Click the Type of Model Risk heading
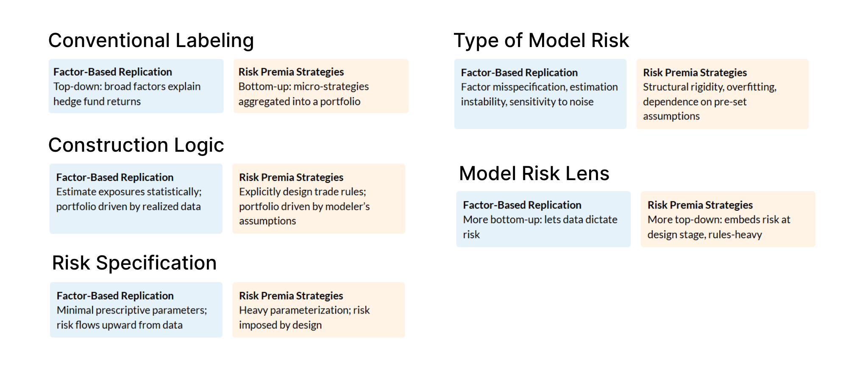The image size is (868, 367). point(541,41)
